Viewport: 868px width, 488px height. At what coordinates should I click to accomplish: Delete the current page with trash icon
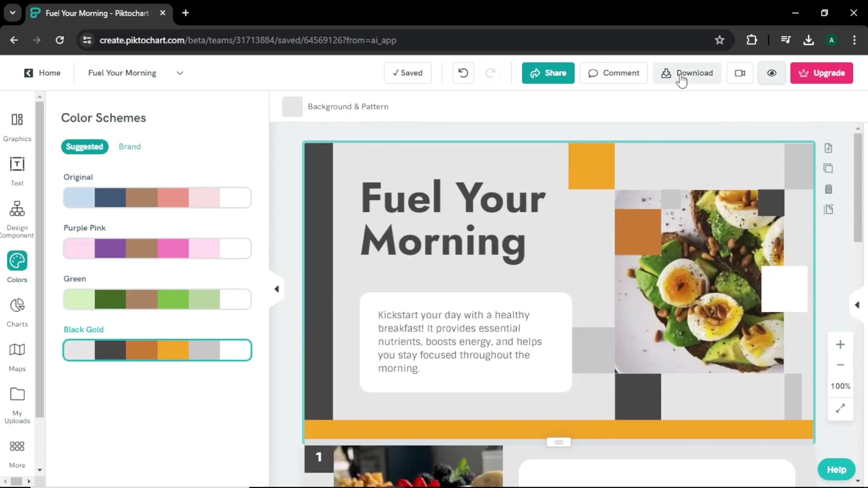(x=828, y=189)
